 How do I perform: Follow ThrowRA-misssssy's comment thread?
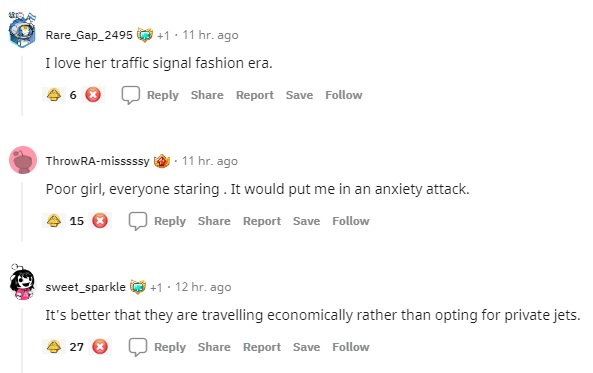point(351,221)
